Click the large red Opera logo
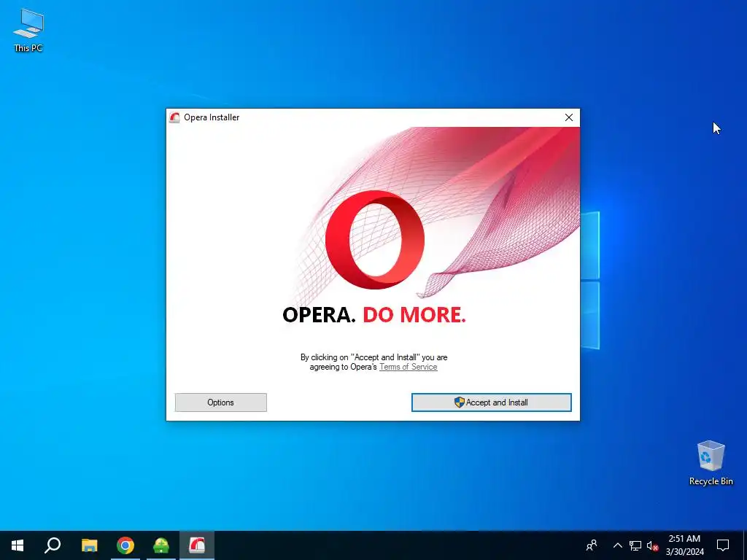Image resolution: width=747 pixels, height=560 pixels. (375, 239)
